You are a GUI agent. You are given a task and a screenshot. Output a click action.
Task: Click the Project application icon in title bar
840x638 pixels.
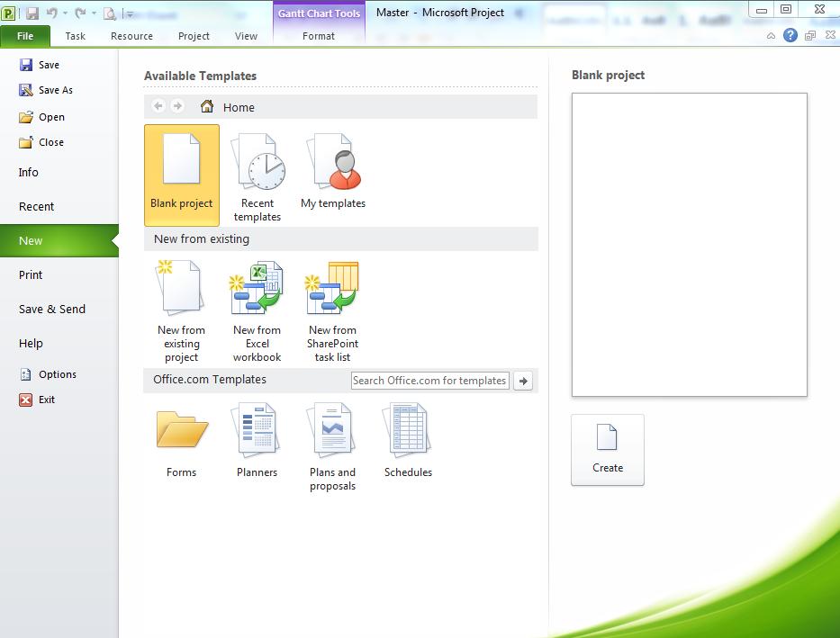(8, 13)
